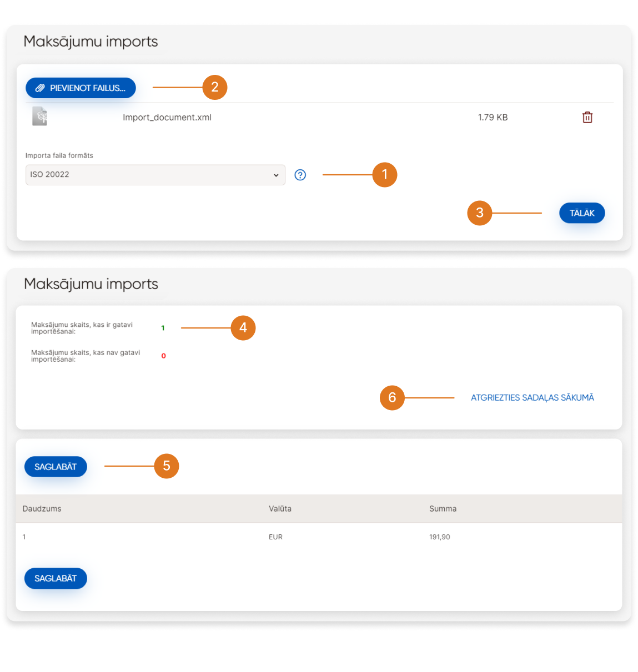
Task: Expand the ISO 20022 format dropdown
Action: pos(155,175)
